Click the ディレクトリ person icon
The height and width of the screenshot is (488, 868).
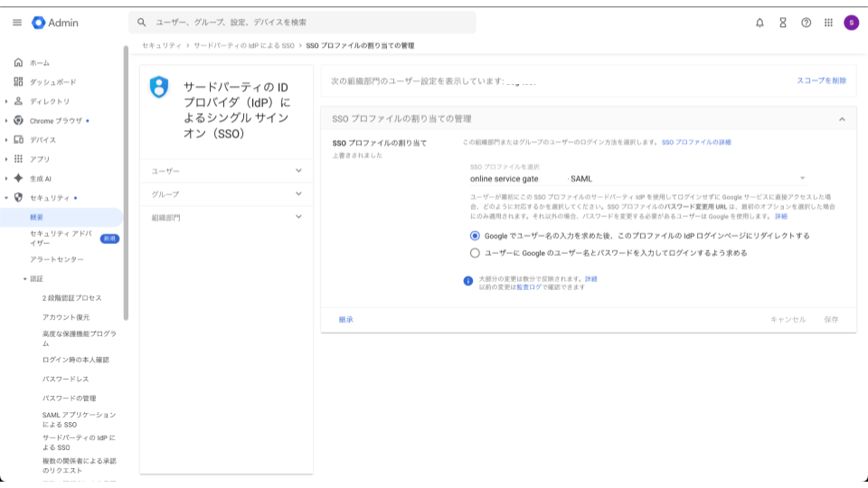[18, 101]
